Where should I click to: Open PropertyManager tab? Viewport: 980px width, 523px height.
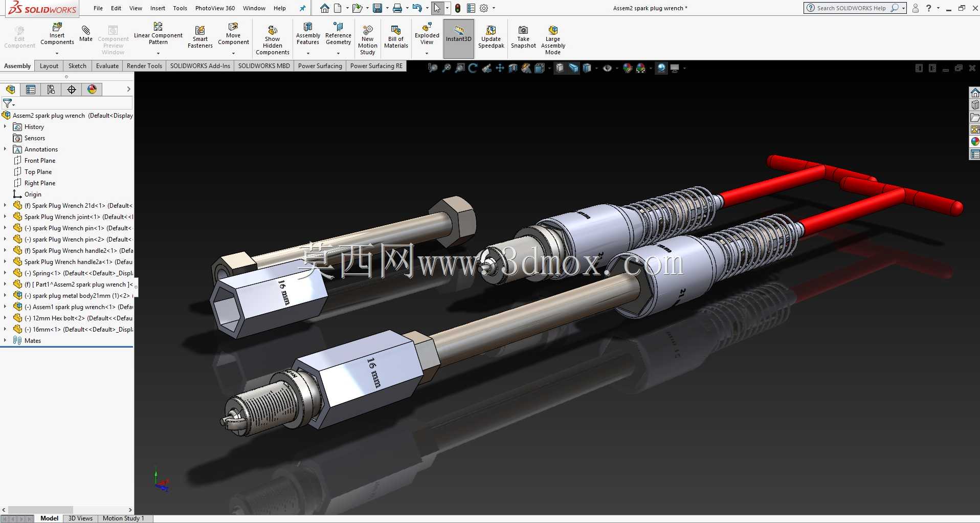(31, 90)
